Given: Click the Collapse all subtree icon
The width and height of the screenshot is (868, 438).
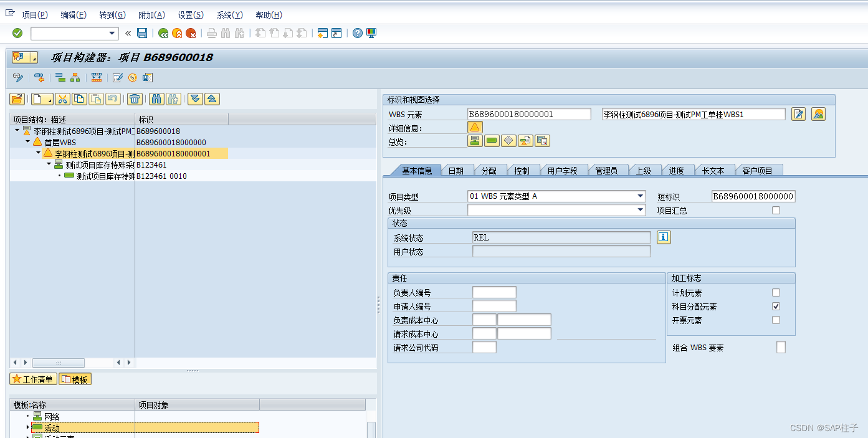Looking at the screenshot, I should [x=212, y=98].
